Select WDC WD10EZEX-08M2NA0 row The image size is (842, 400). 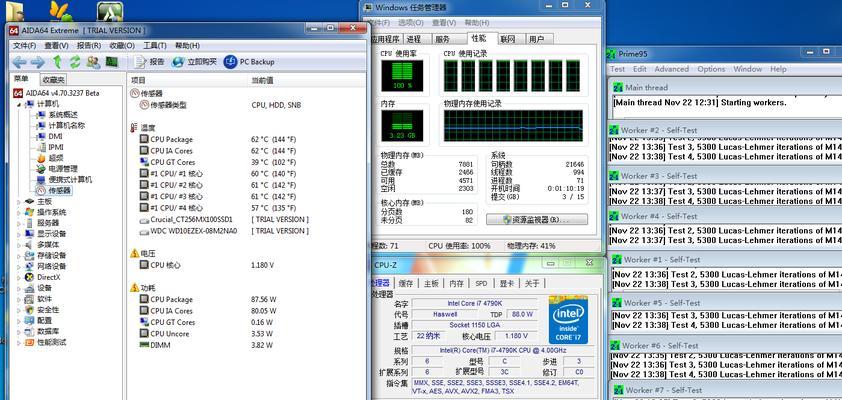pyautogui.click(x=247, y=231)
